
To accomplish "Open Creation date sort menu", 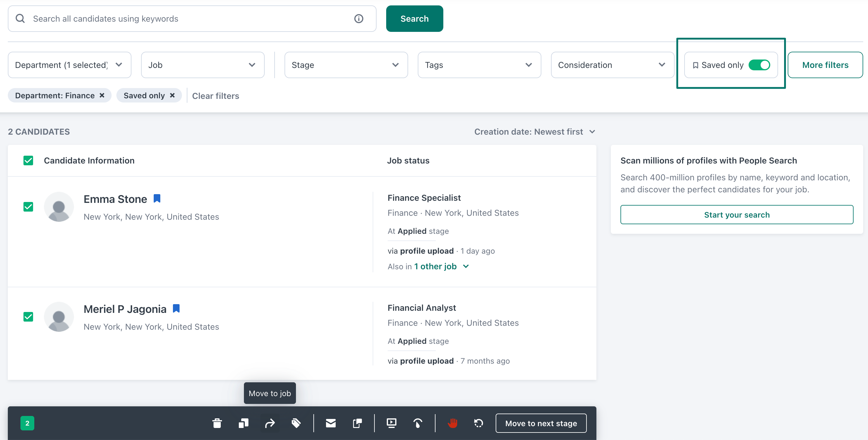I will (534, 132).
